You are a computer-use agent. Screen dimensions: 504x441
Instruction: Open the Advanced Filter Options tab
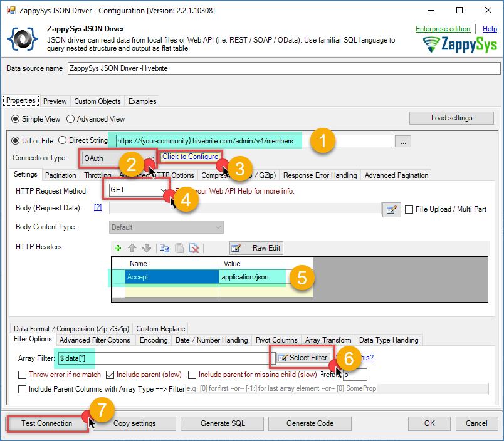pos(95,340)
